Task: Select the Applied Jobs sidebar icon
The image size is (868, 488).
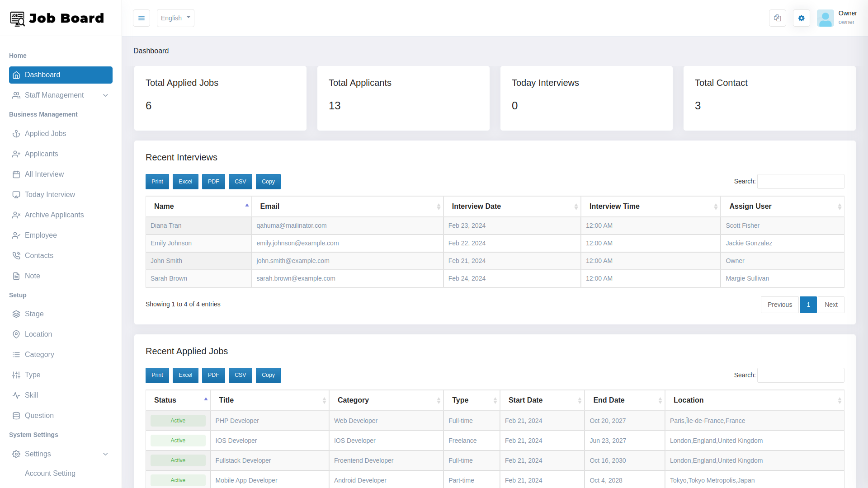Action: [16, 134]
